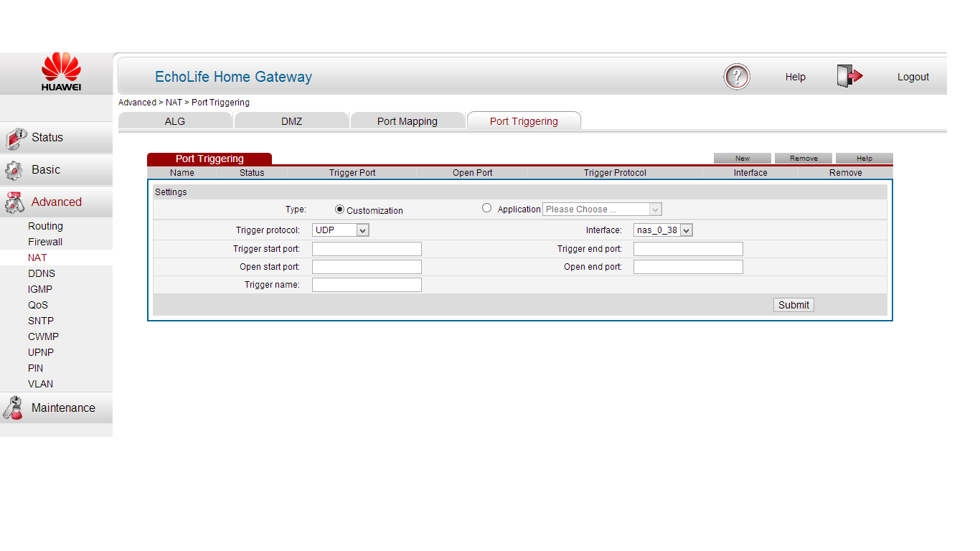
Task: Open Firewall in the Advanced menu
Action: point(45,242)
